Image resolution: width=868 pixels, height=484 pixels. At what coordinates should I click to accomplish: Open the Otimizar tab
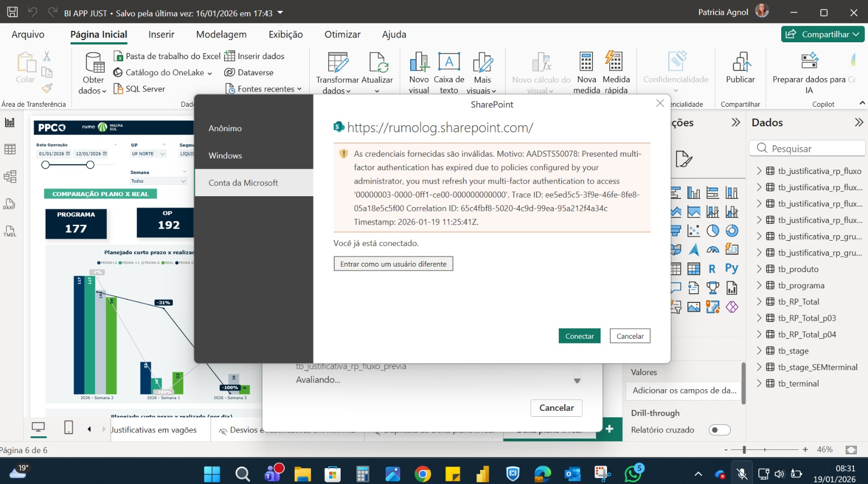pyautogui.click(x=342, y=34)
